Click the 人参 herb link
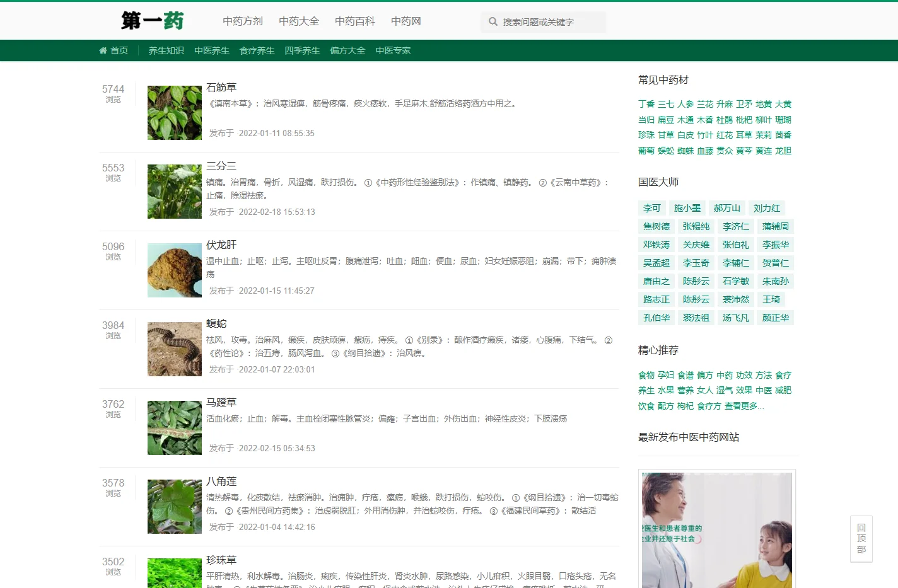The height and width of the screenshot is (588, 898). coord(685,104)
